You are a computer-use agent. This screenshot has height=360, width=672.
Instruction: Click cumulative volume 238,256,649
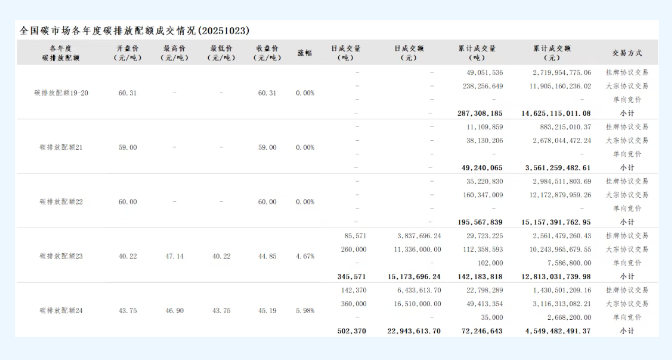click(483, 87)
